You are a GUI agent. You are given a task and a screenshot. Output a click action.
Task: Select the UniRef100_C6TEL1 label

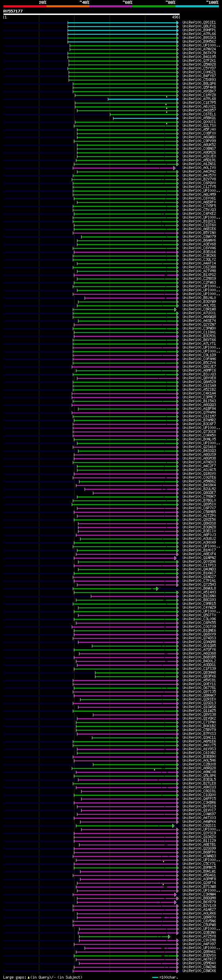pos(199,114)
